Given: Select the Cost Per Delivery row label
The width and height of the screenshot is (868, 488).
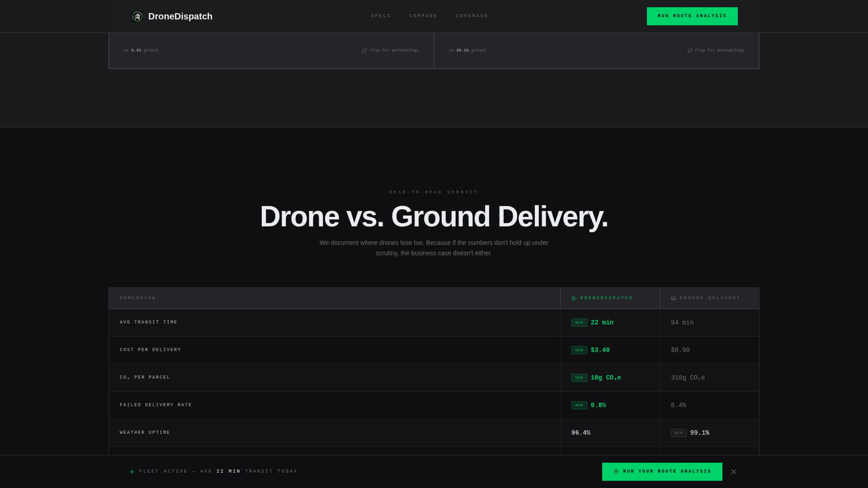Looking at the screenshot, I should (151, 350).
